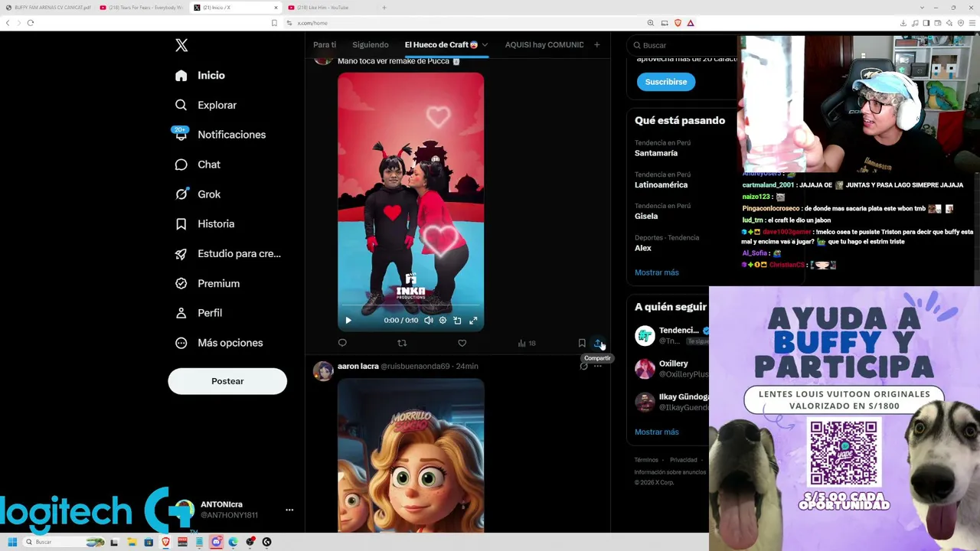This screenshot has width=980, height=551.
Task: Open the Windows Start menu
Action: [12, 542]
